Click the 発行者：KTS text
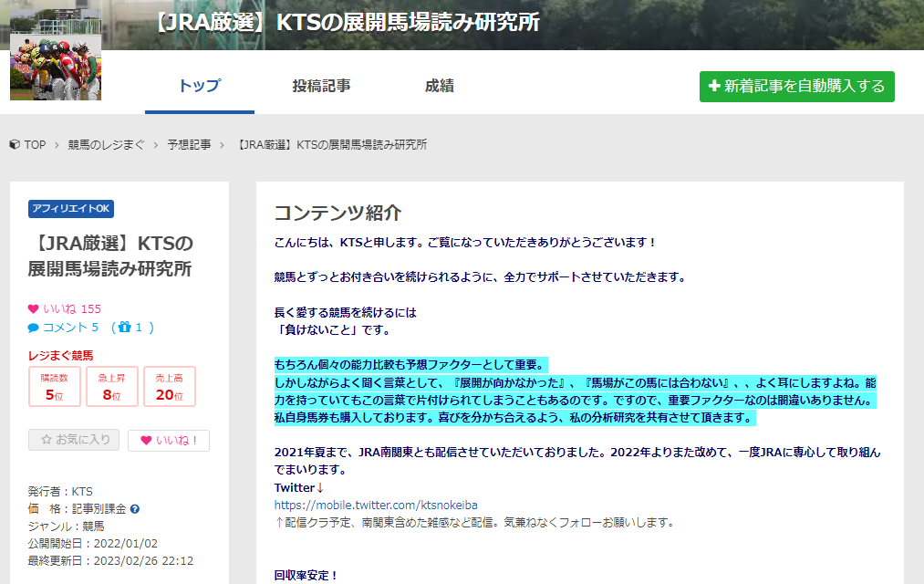This screenshot has height=584, width=924. click(x=60, y=492)
